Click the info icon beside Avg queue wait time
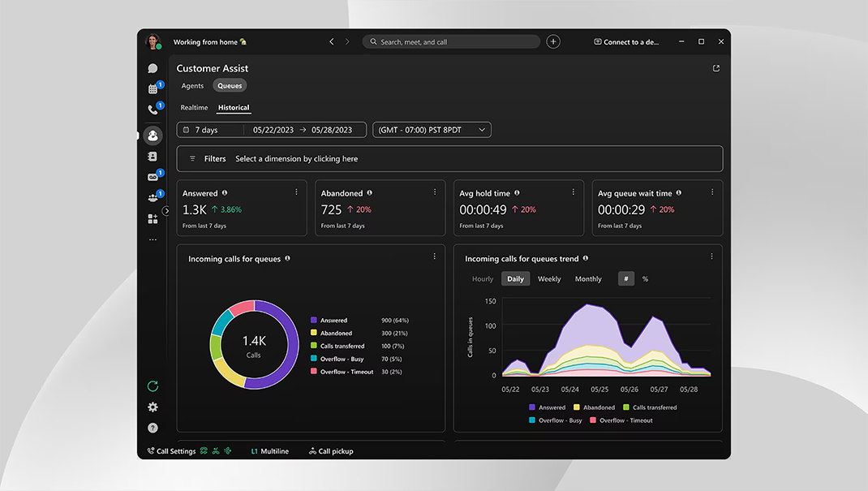The height and width of the screenshot is (491, 868). pos(679,193)
